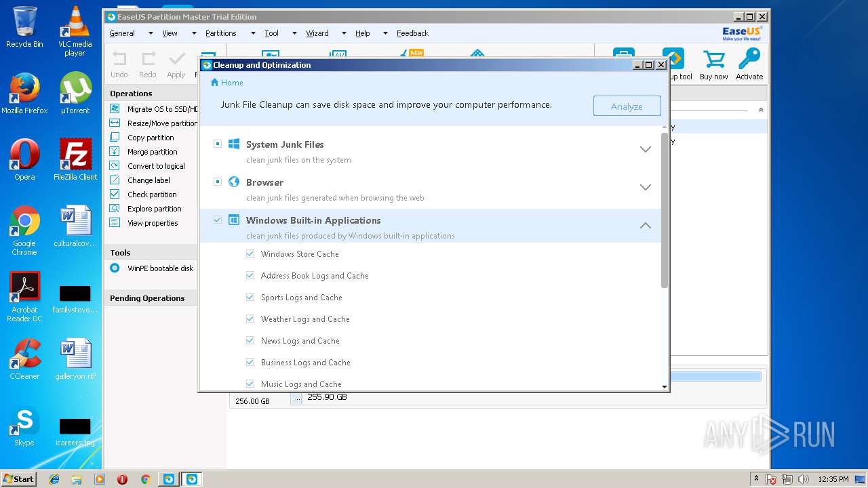This screenshot has height=488, width=868.
Task: Click the Google Chrome taskbar icon
Action: click(145, 479)
